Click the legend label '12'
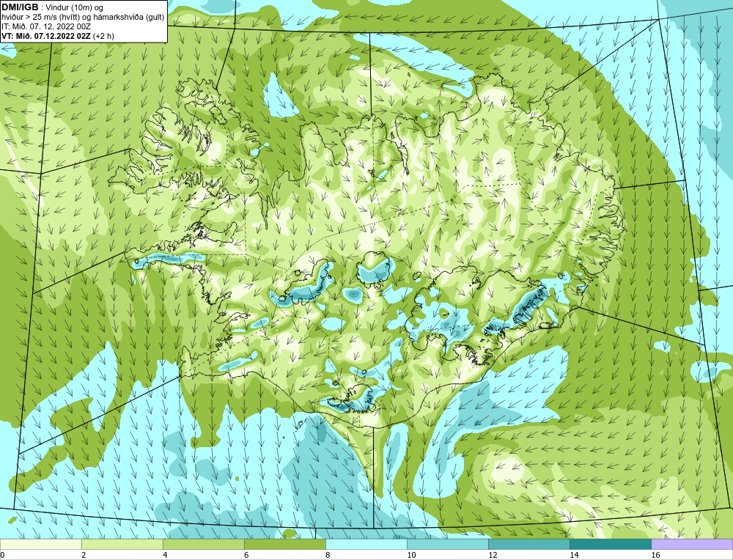This screenshot has height=560, width=733. click(493, 555)
